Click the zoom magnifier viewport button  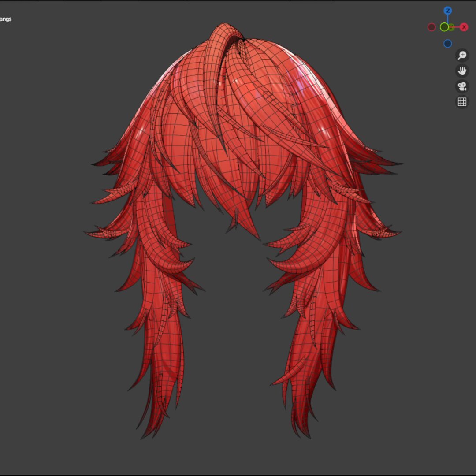pyautogui.click(x=462, y=55)
